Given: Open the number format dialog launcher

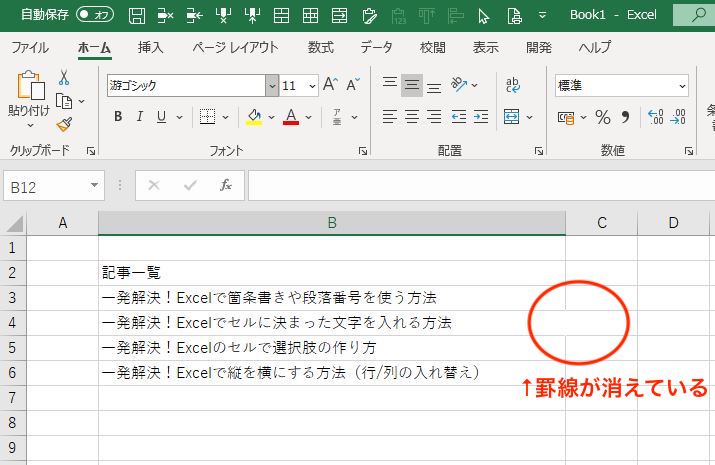Looking at the screenshot, I should click(x=689, y=151).
